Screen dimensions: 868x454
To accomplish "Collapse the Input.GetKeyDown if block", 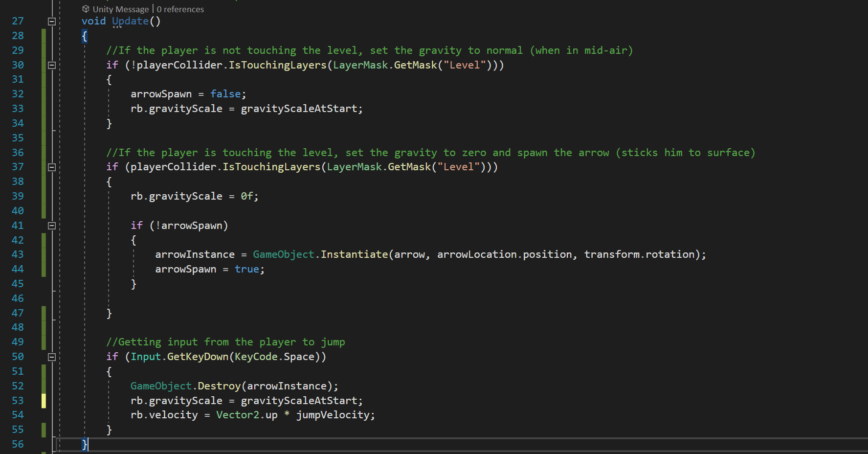I will coord(52,357).
